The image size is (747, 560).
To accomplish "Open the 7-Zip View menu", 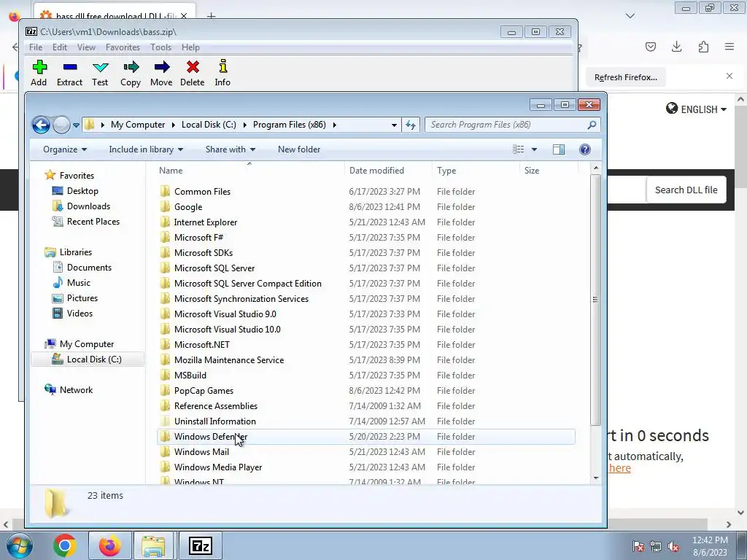I will [x=86, y=47].
